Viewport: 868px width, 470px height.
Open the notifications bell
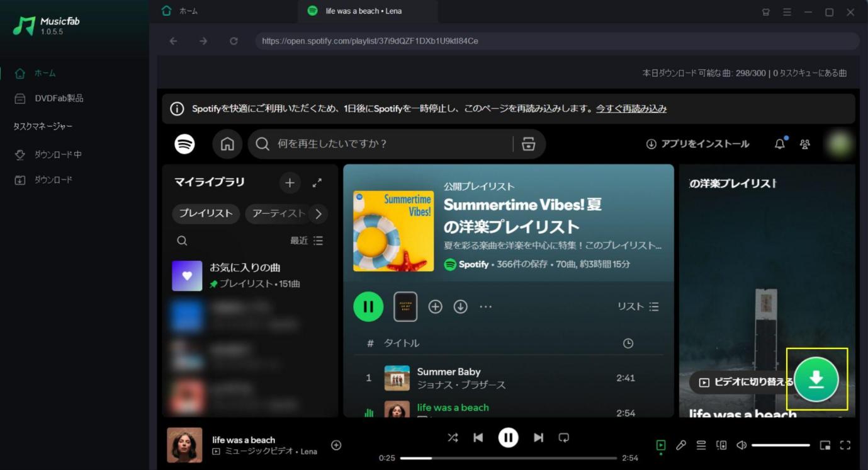[780, 144]
